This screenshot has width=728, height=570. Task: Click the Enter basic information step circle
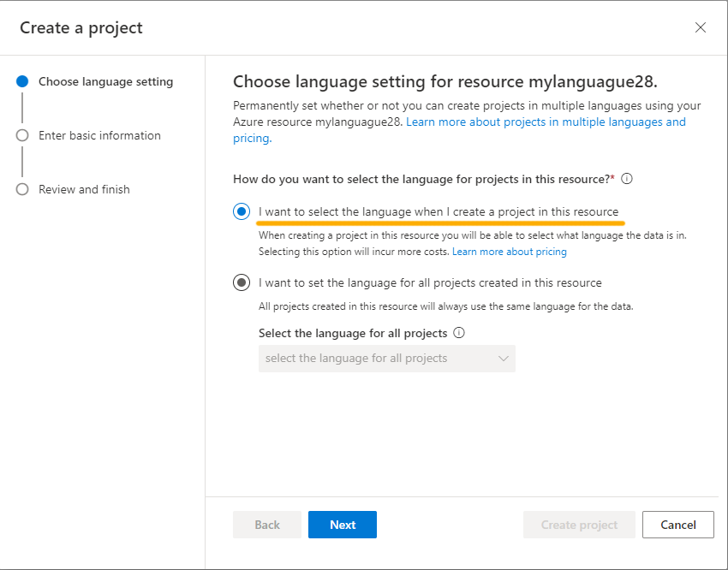(x=22, y=135)
